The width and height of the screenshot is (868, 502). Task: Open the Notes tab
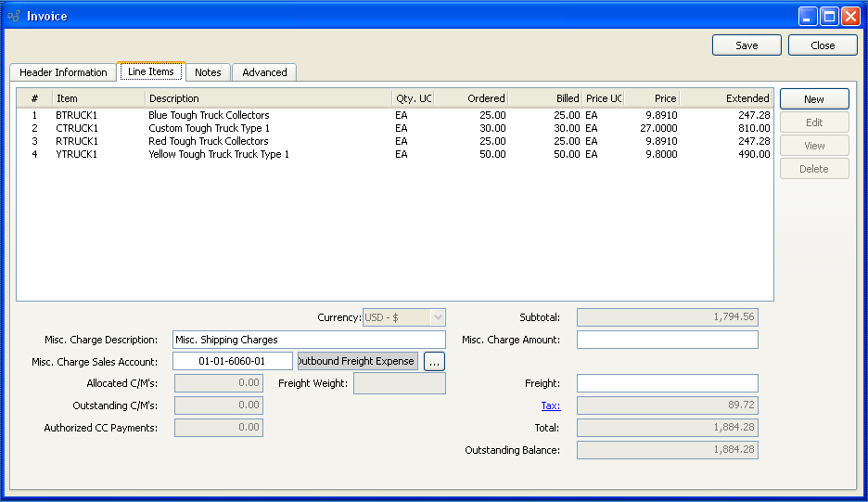pos(208,72)
